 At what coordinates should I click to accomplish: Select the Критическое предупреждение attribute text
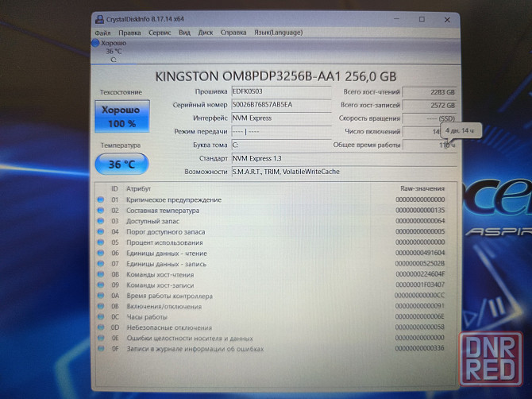(174, 200)
